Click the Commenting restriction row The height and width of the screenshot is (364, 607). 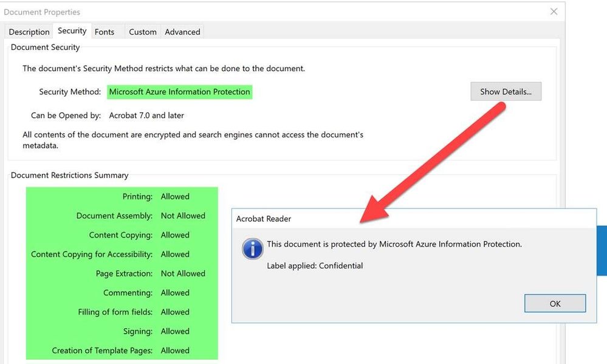pos(146,293)
